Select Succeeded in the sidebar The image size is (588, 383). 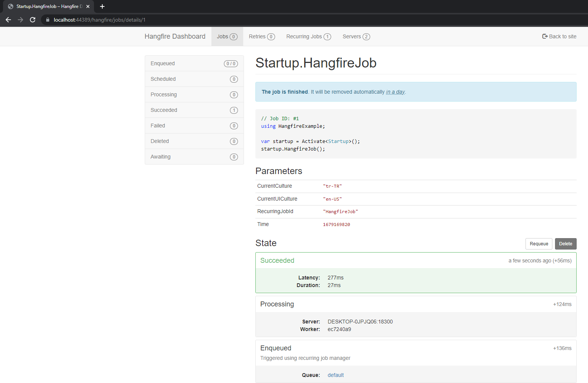coord(194,110)
